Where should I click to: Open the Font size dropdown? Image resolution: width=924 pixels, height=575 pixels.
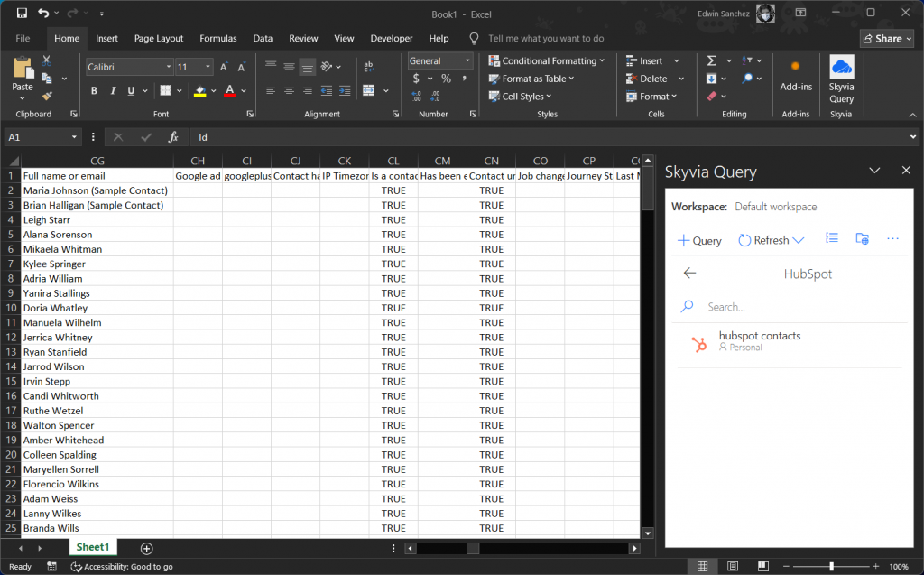tap(208, 67)
